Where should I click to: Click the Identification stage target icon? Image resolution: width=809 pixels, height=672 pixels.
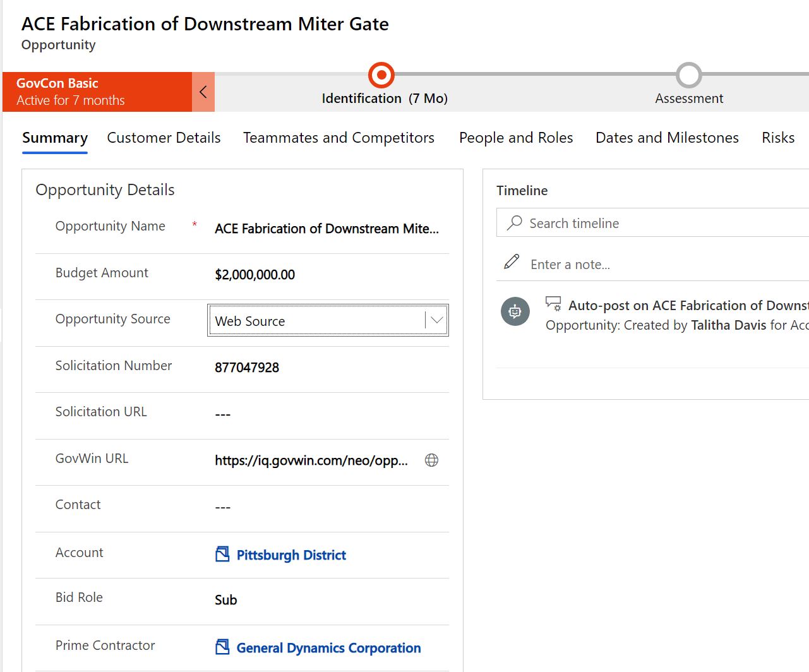(x=381, y=75)
